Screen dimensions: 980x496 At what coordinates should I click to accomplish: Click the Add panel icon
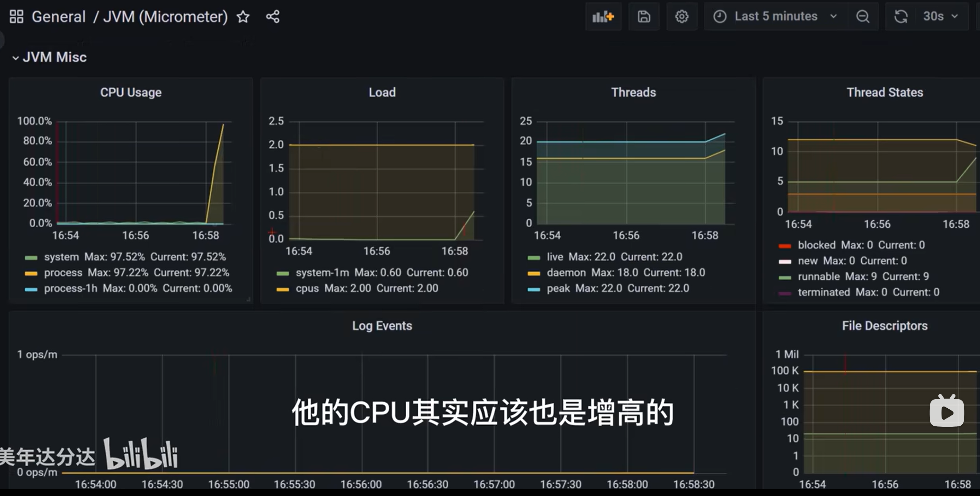click(x=603, y=16)
